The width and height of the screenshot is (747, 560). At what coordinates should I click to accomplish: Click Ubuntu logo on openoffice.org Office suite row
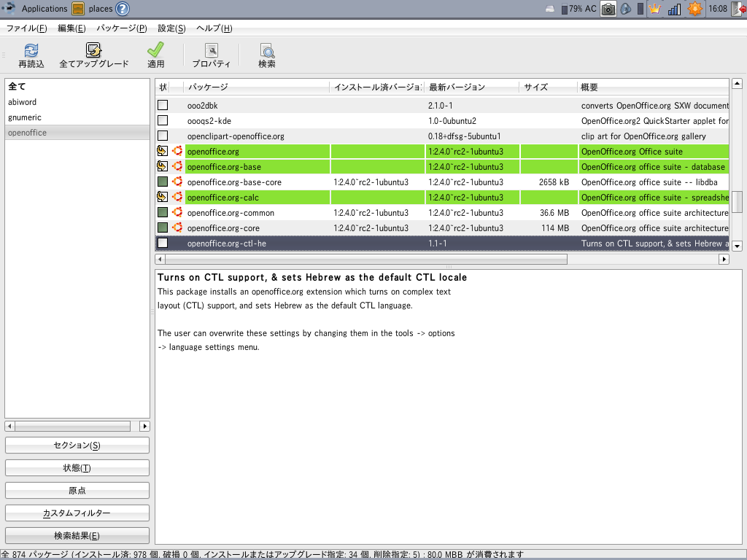click(x=177, y=152)
